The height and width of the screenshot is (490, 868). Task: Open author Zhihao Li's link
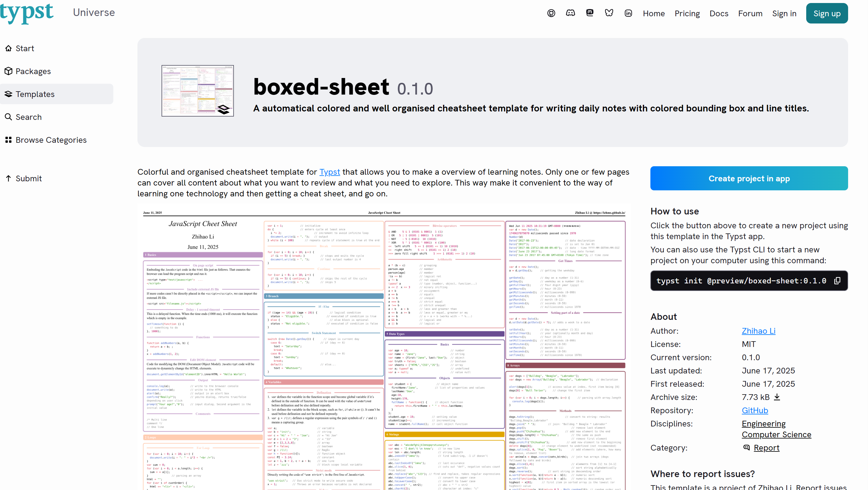point(758,331)
